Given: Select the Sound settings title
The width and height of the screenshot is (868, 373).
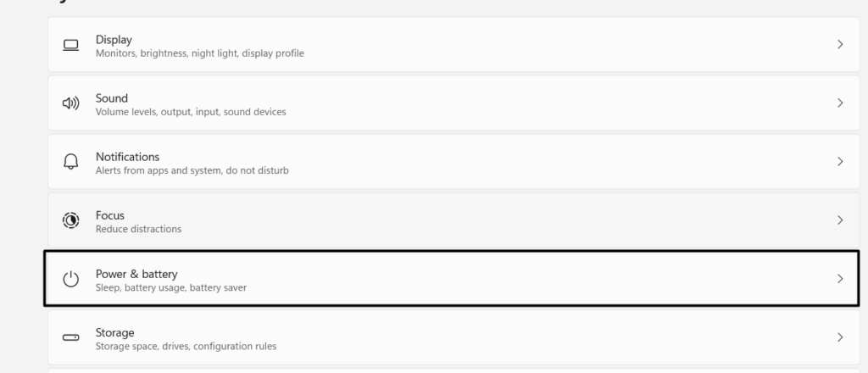Looking at the screenshot, I should (x=112, y=97).
